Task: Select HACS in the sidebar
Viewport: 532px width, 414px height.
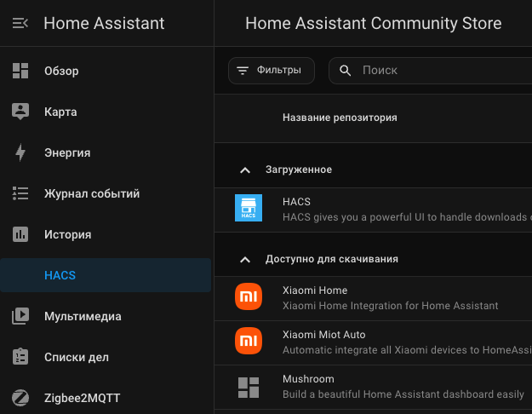Action: click(106, 275)
